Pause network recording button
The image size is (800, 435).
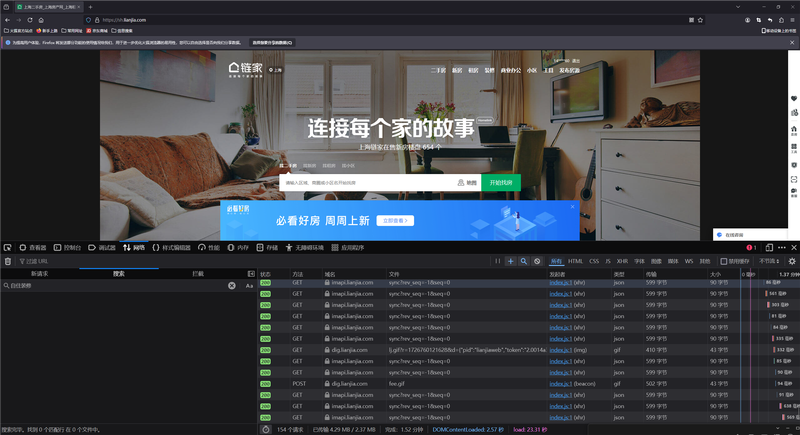tap(497, 261)
